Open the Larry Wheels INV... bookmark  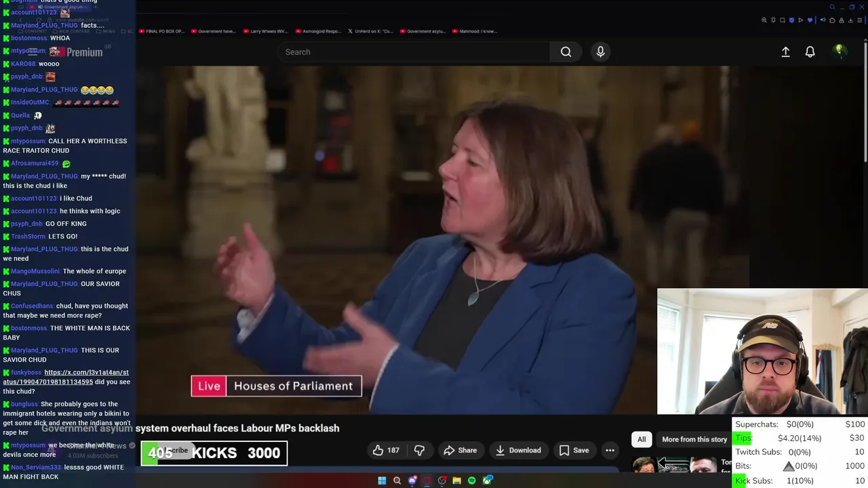pos(265,31)
